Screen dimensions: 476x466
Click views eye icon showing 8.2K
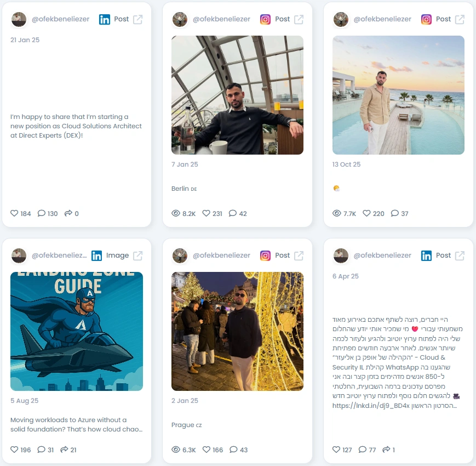point(176,213)
